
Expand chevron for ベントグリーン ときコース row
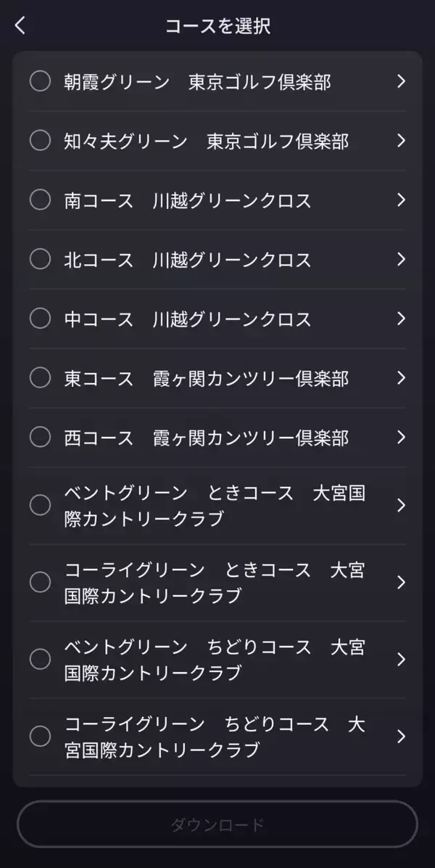coord(401,505)
